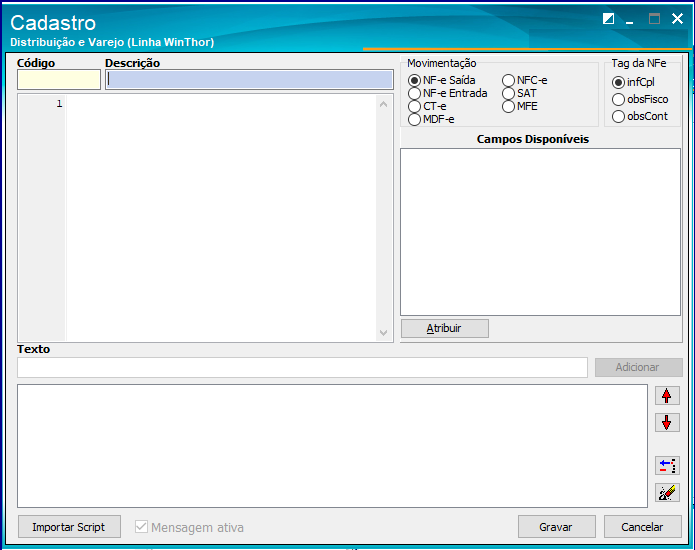Save with the Gravar button
Viewport: 695px width, 550px height.
[x=556, y=527]
